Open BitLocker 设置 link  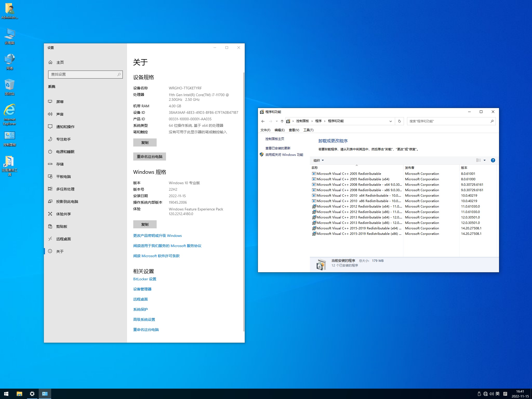pyautogui.click(x=145, y=279)
